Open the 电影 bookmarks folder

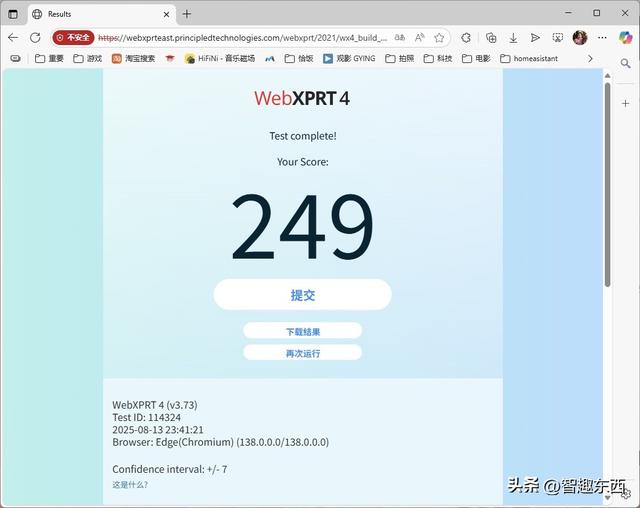coord(476,59)
